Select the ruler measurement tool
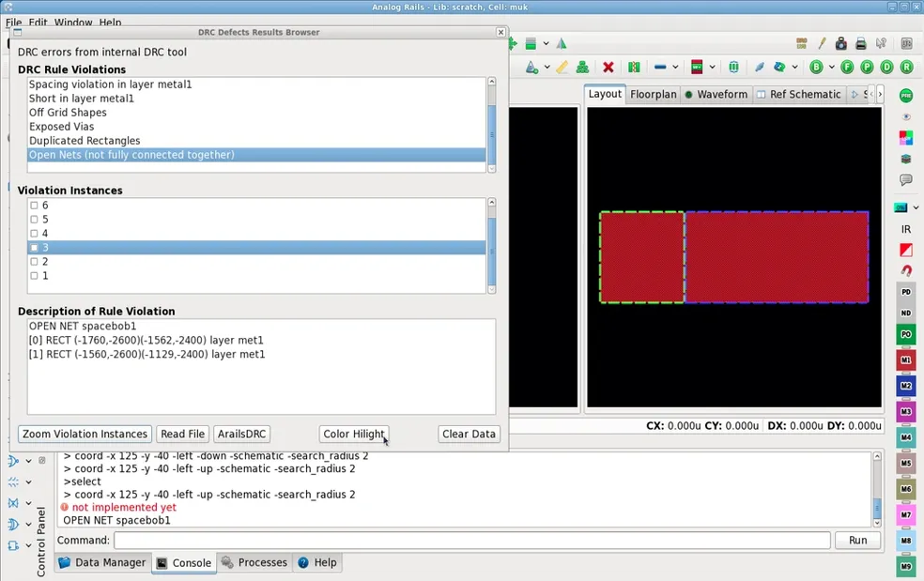The width and height of the screenshot is (924, 581). (x=562, y=68)
